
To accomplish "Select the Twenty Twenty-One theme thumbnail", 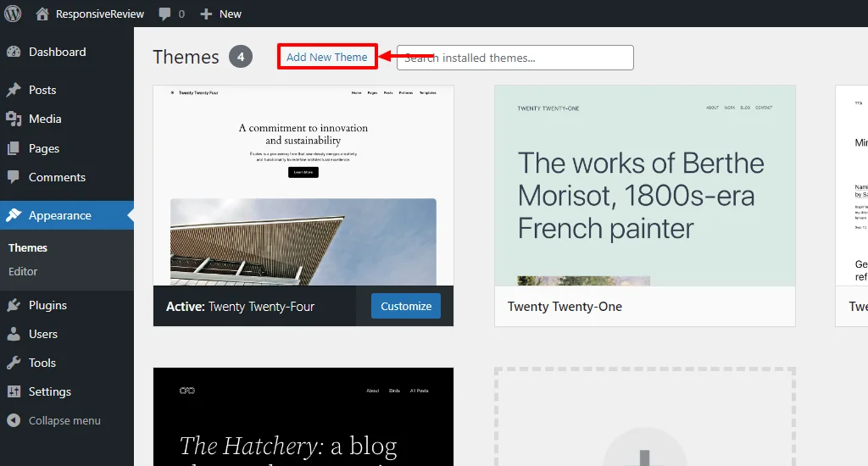I will (x=644, y=186).
